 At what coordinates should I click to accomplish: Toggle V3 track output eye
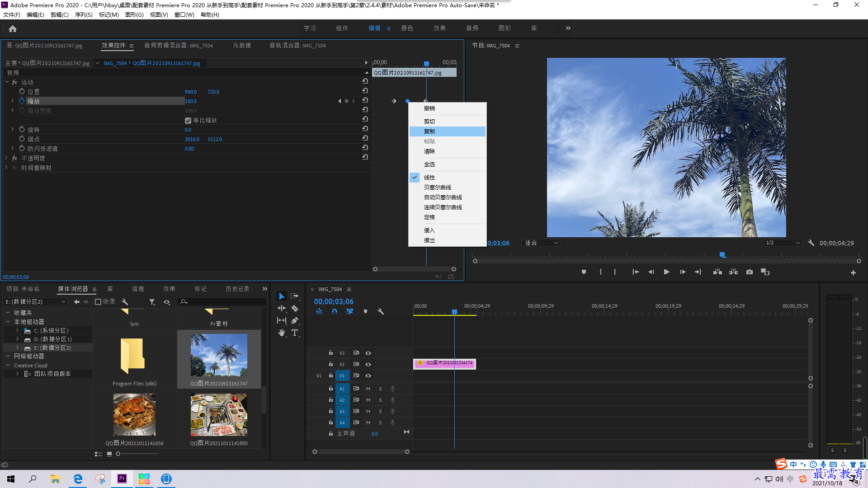point(368,353)
